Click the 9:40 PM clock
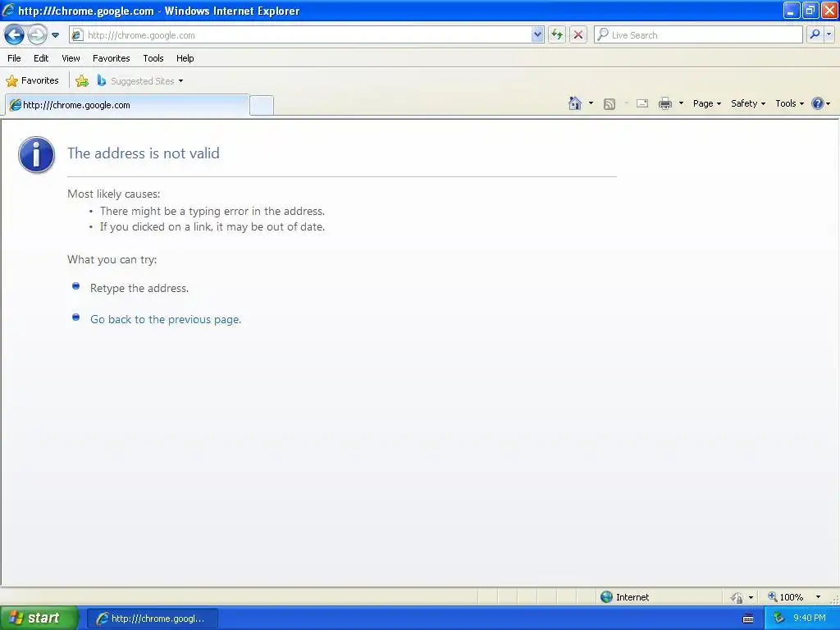840x630 pixels. 810,619
